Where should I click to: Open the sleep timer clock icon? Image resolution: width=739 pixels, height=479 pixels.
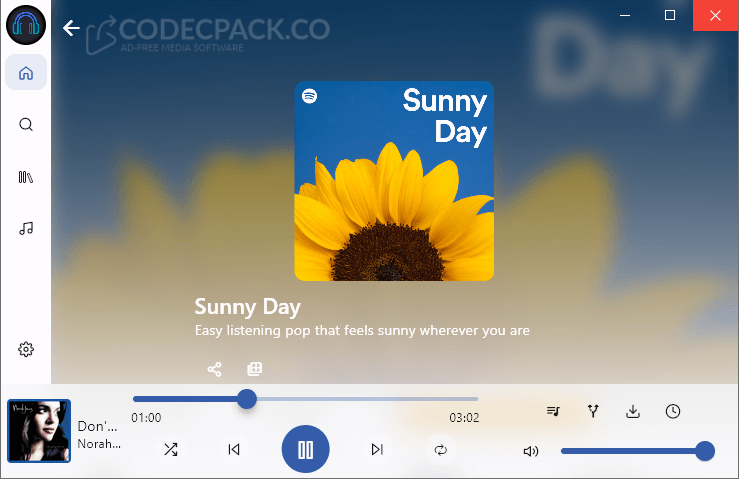click(673, 411)
